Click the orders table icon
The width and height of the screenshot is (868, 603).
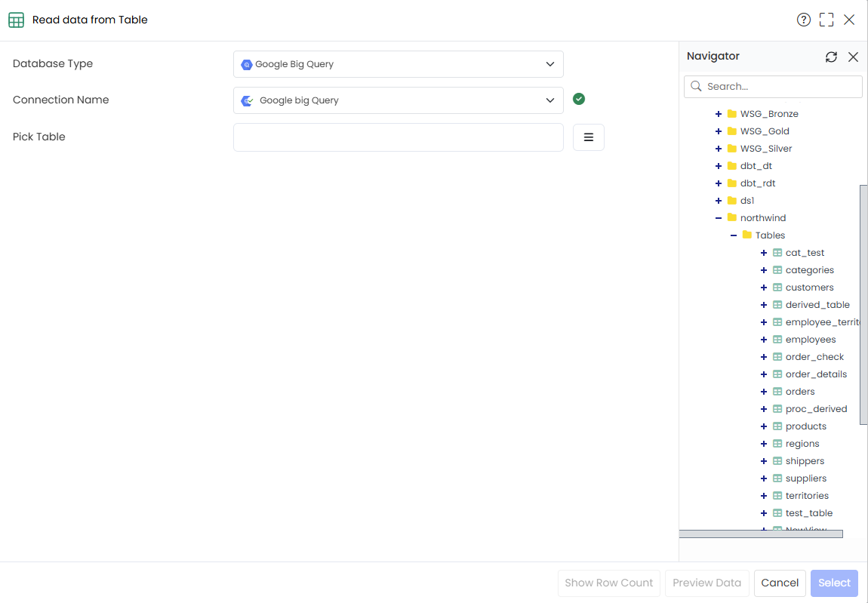(777, 392)
